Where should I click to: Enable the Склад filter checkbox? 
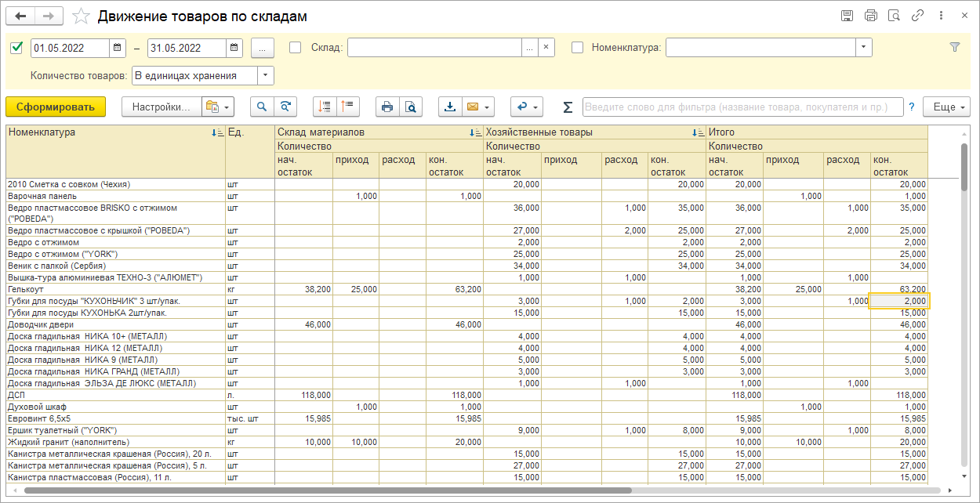(295, 48)
